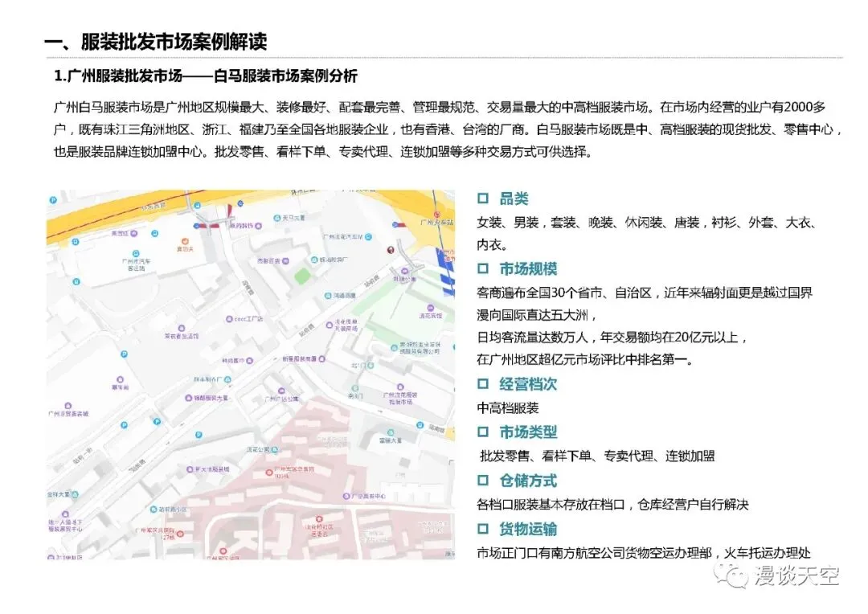Select the 站前路小区 residential icon
The height and width of the screenshot is (614, 868).
point(154,509)
